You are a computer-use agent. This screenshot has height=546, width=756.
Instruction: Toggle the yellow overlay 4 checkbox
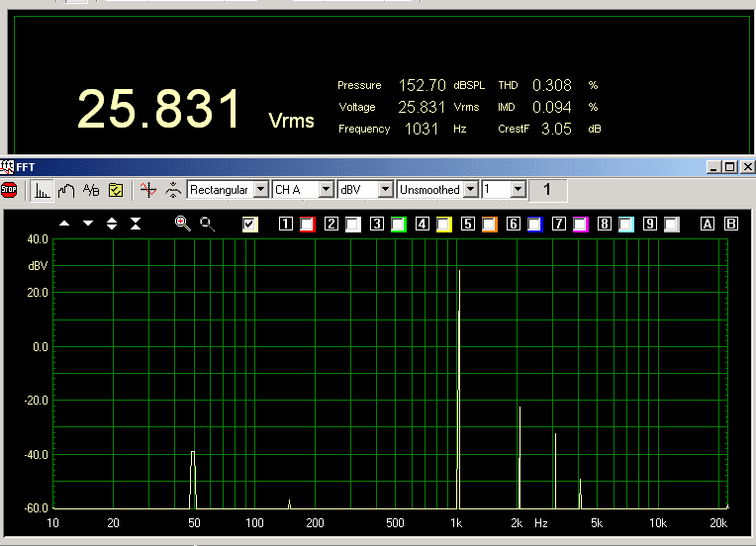(443, 225)
